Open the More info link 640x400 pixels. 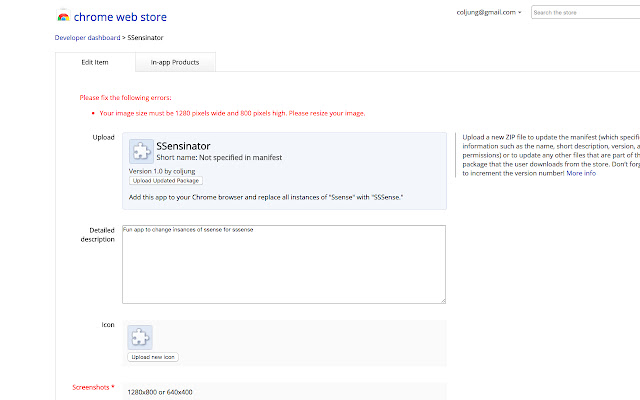click(581, 173)
